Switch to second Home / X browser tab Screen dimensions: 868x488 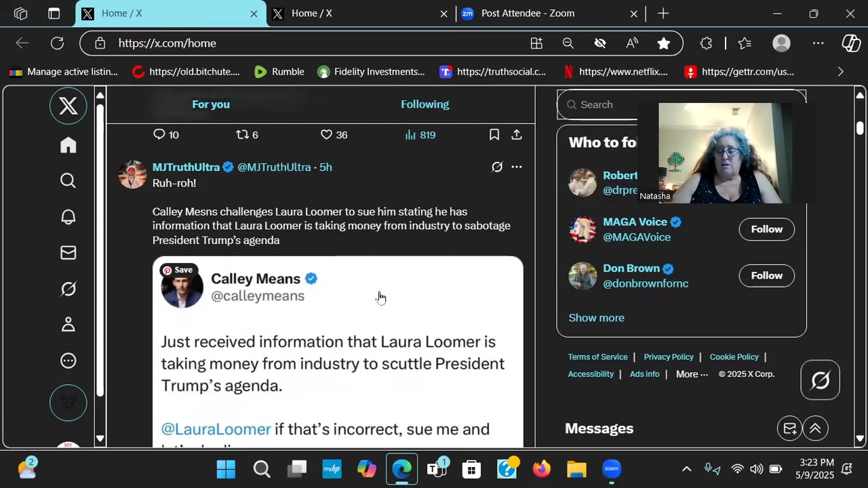pos(359,14)
